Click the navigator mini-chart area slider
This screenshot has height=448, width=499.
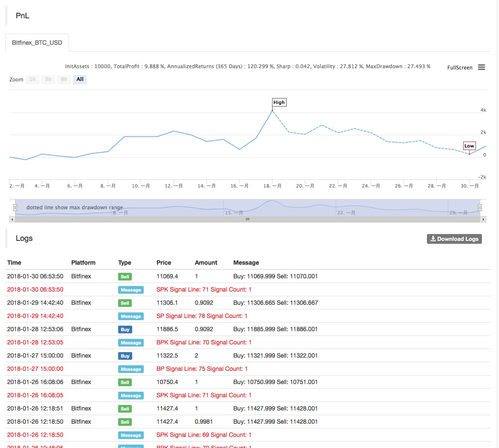click(247, 207)
